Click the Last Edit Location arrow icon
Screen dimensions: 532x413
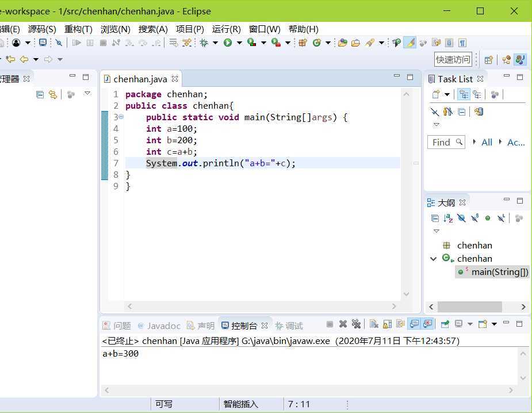pos(10,59)
